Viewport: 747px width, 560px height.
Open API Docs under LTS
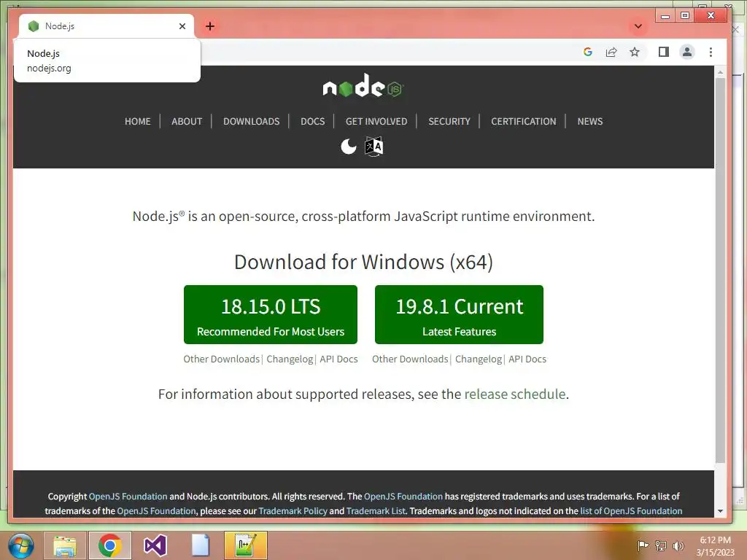(338, 359)
